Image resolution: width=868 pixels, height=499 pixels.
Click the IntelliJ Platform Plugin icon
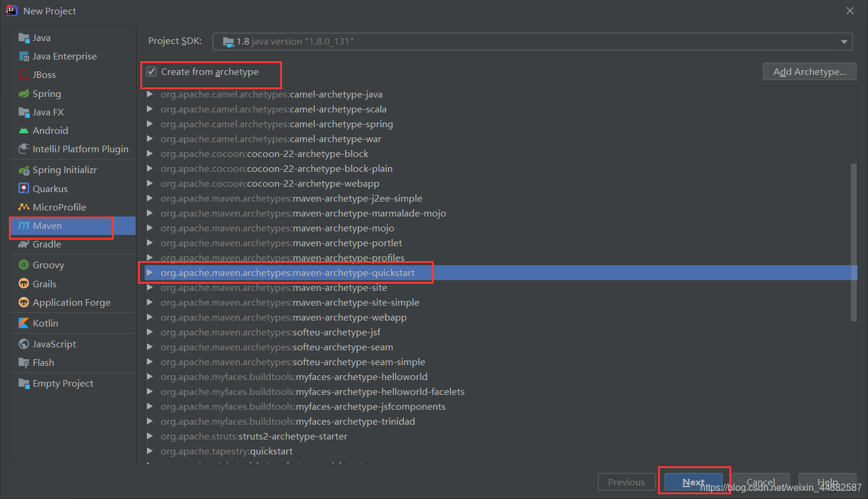point(24,149)
